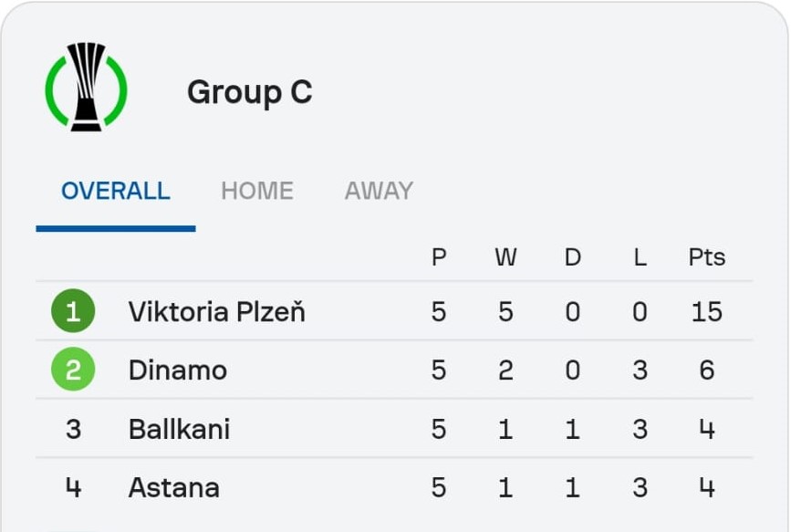Open the Viktoria Plzeň team link
791x532 pixels.
[x=217, y=311]
